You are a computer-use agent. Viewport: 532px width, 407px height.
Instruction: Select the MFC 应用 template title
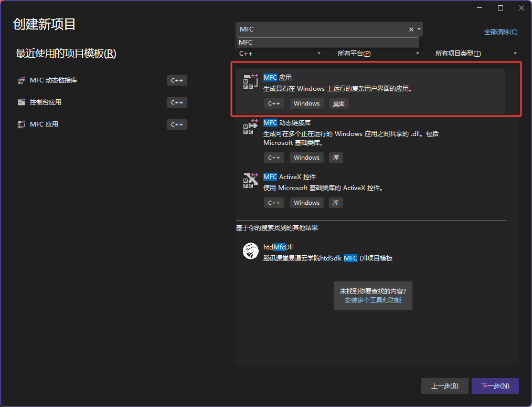coord(277,77)
